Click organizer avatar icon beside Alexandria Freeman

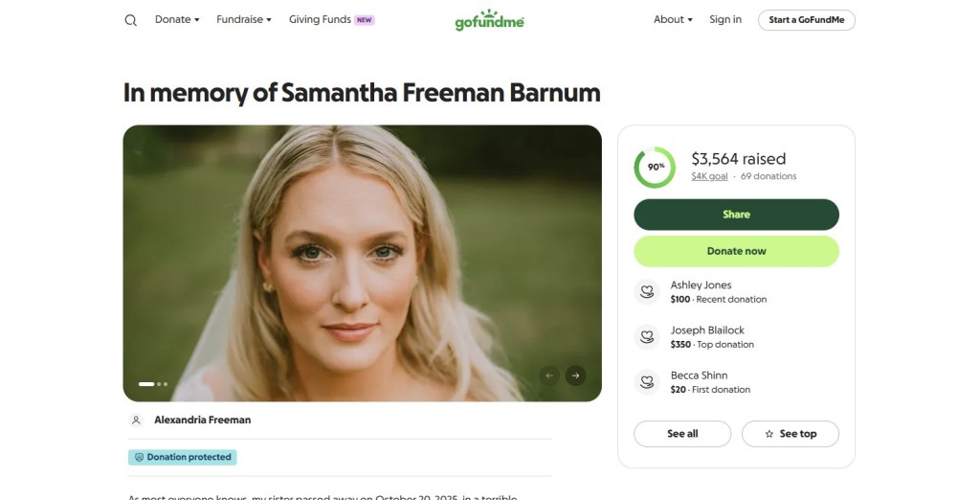[136, 420]
